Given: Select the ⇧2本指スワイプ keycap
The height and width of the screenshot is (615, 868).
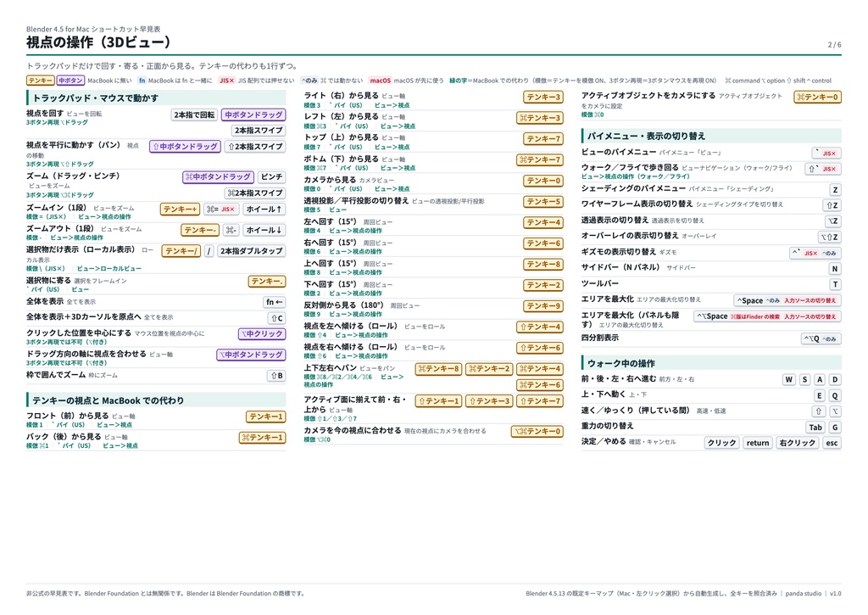Looking at the screenshot, I should point(255,146).
